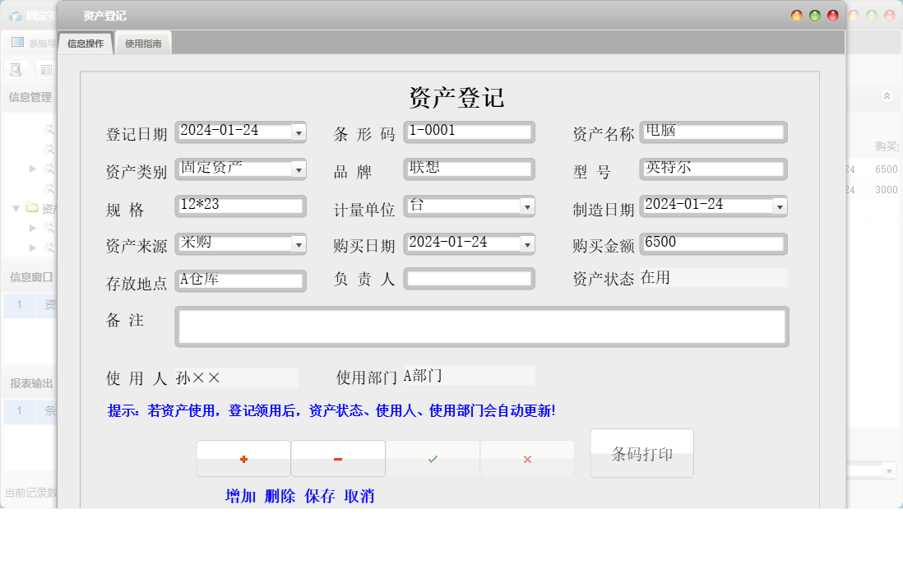This screenshot has width=903, height=588.
Task: Click the red minus (删除) icon
Action: [337, 457]
